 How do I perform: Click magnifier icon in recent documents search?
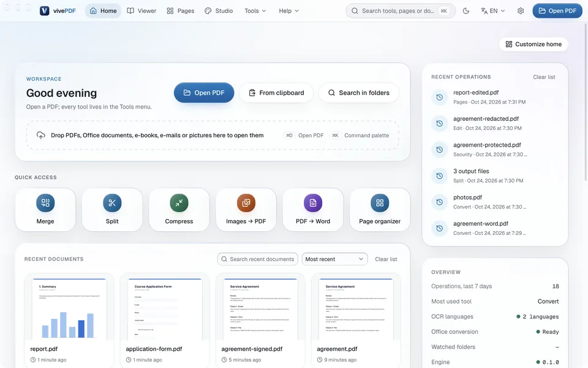(x=224, y=259)
